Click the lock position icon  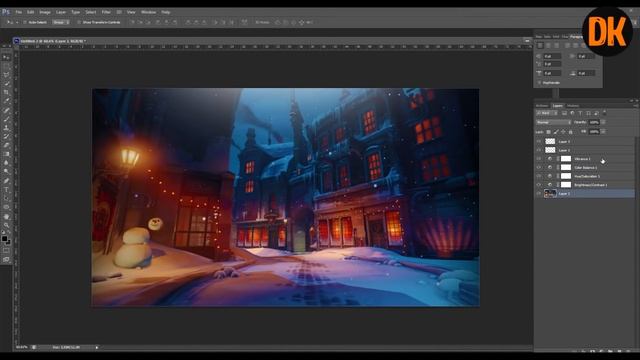tap(563, 132)
